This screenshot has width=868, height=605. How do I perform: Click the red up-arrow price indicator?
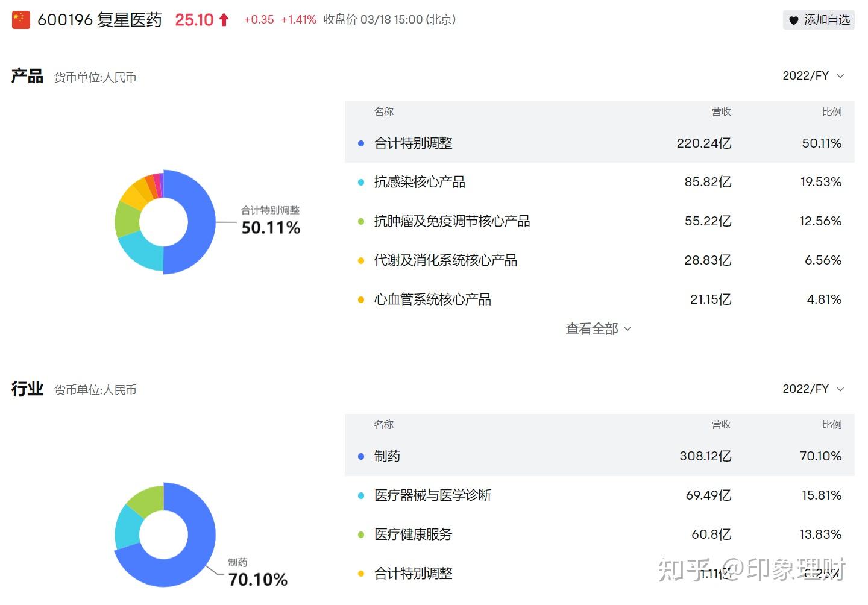(x=224, y=20)
